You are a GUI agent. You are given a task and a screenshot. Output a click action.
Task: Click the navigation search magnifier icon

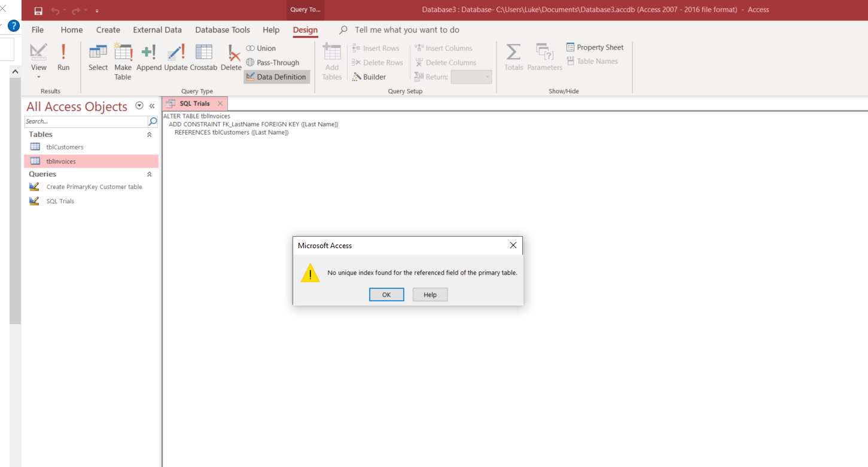click(x=153, y=121)
